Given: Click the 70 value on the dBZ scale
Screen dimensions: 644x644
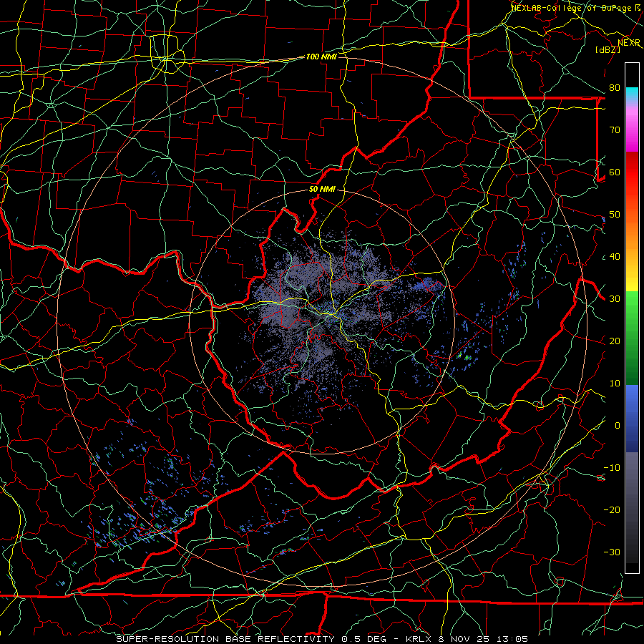Looking at the screenshot, I should [x=615, y=130].
